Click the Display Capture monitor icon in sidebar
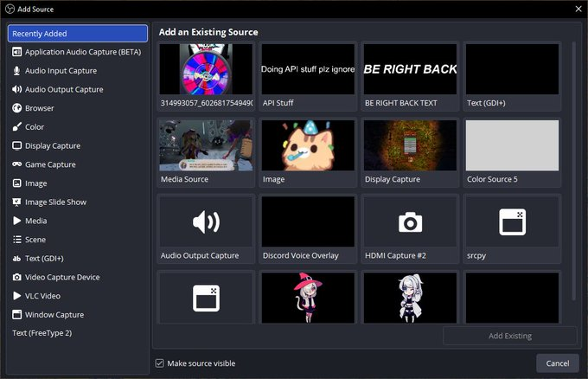 pyautogui.click(x=16, y=145)
